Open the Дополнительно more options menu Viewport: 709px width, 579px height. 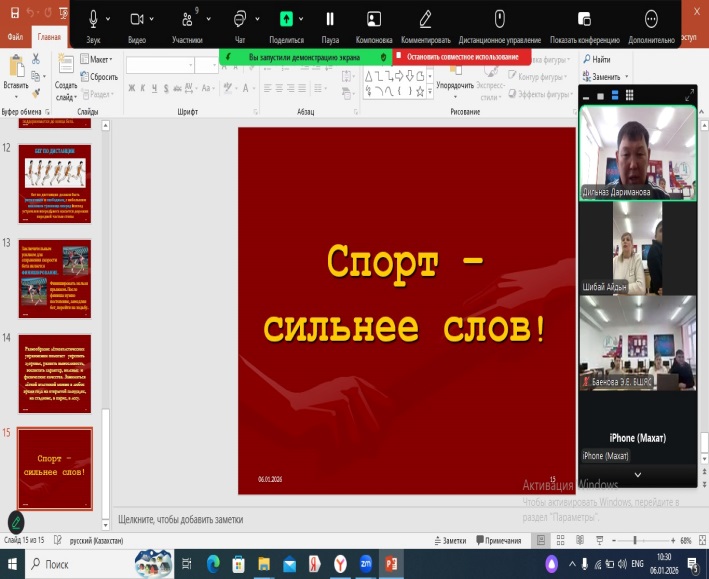[652, 20]
